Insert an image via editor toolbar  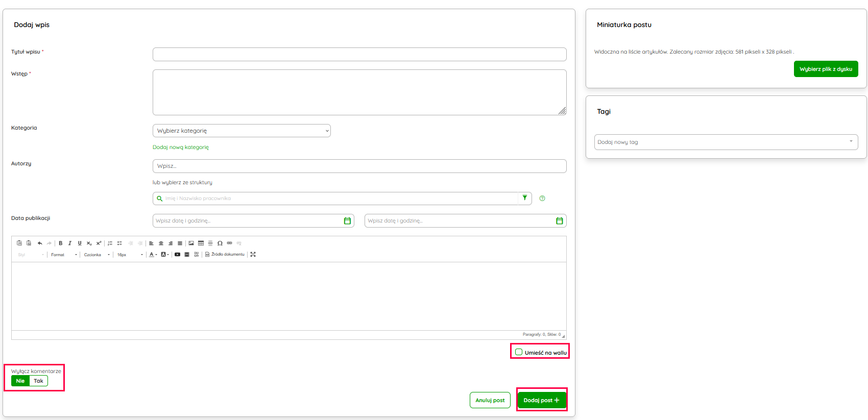tap(191, 243)
